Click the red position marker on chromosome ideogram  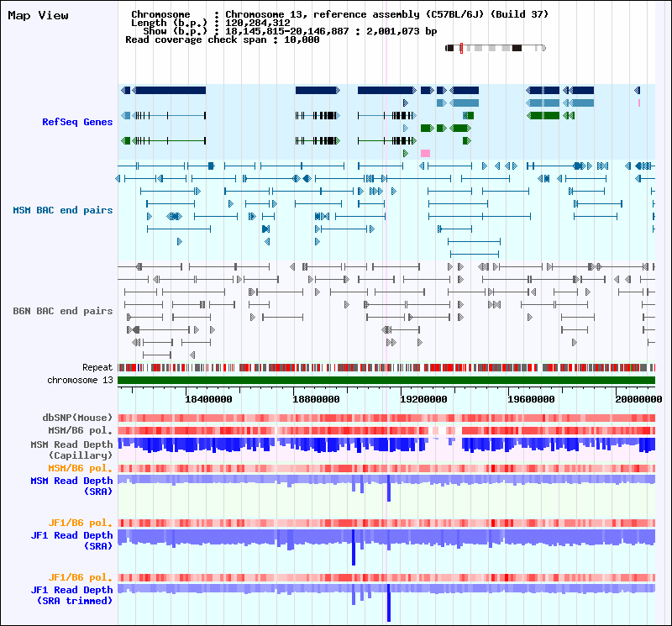[x=461, y=48]
